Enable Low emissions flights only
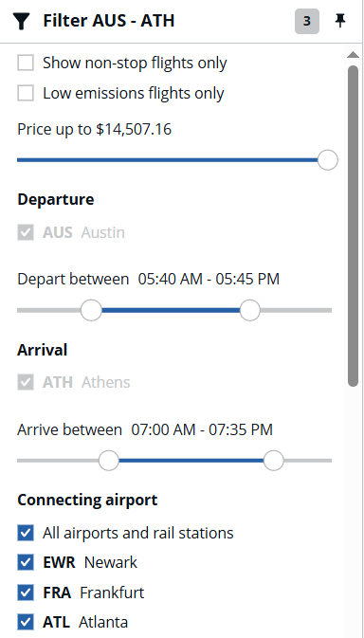The width and height of the screenshot is (364, 638). 26,93
